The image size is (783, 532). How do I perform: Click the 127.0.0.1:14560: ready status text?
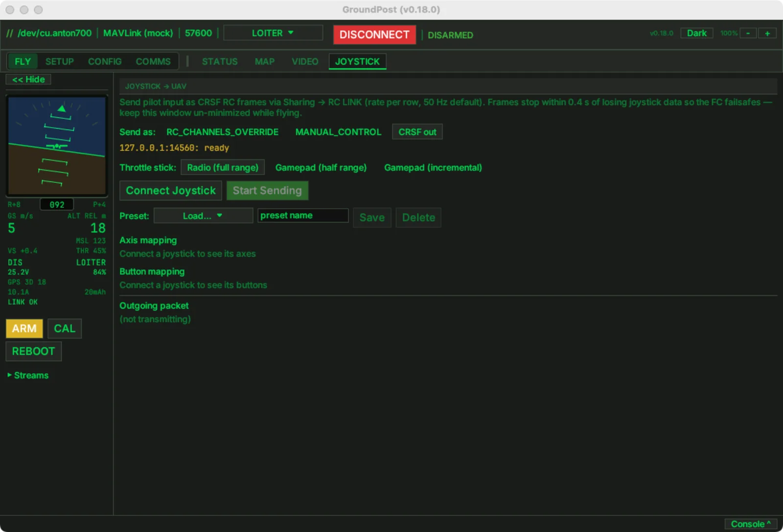tap(174, 148)
